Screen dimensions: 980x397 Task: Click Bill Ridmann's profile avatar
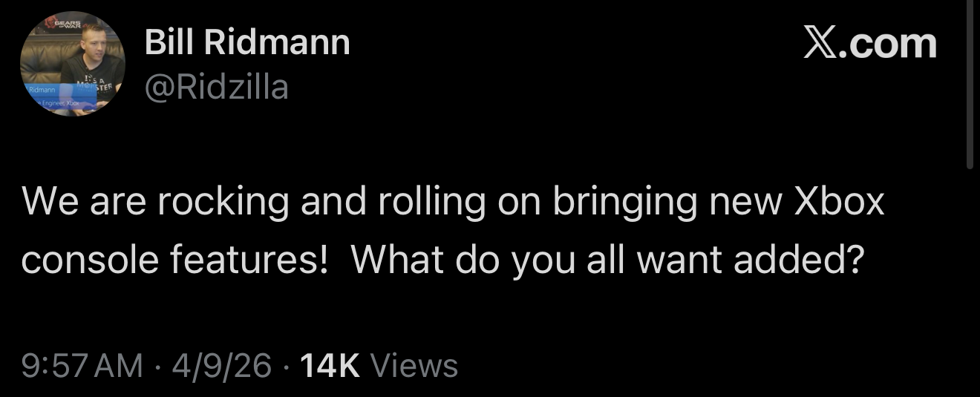pos(72,64)
